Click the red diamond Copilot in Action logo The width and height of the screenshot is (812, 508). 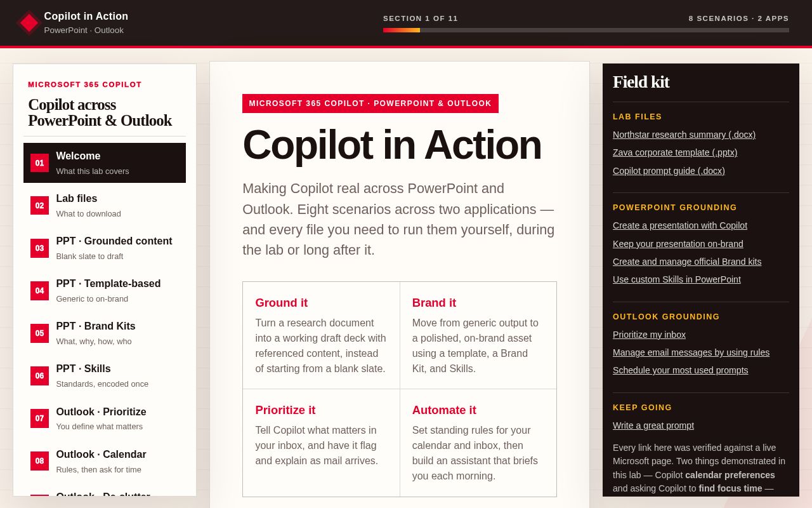click(29, 23)
